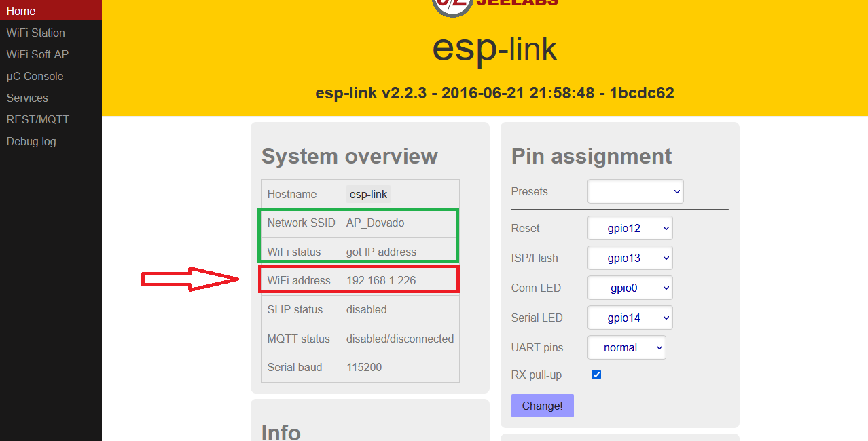Open the WiFi Soft-AP page
The image size is (868, 441).
51,54
